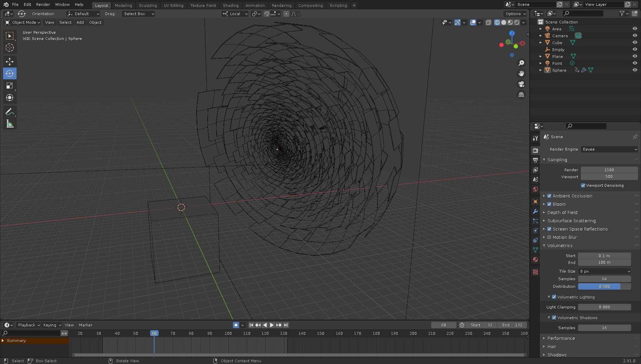Expand the Performance panel
This screenshot has height=364, width=641.
click(x=561, y=338)
